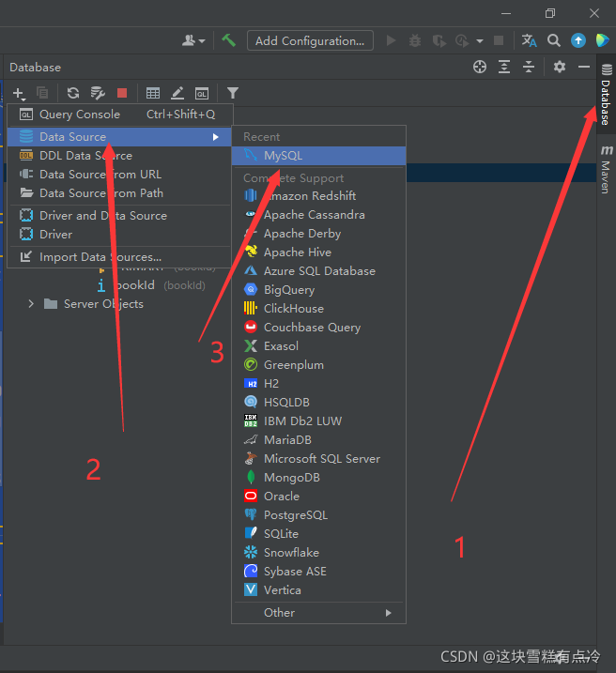Click the Debug bug icon in toolbar
Viewport: 616px width, 673px height.
pos(415,40)
